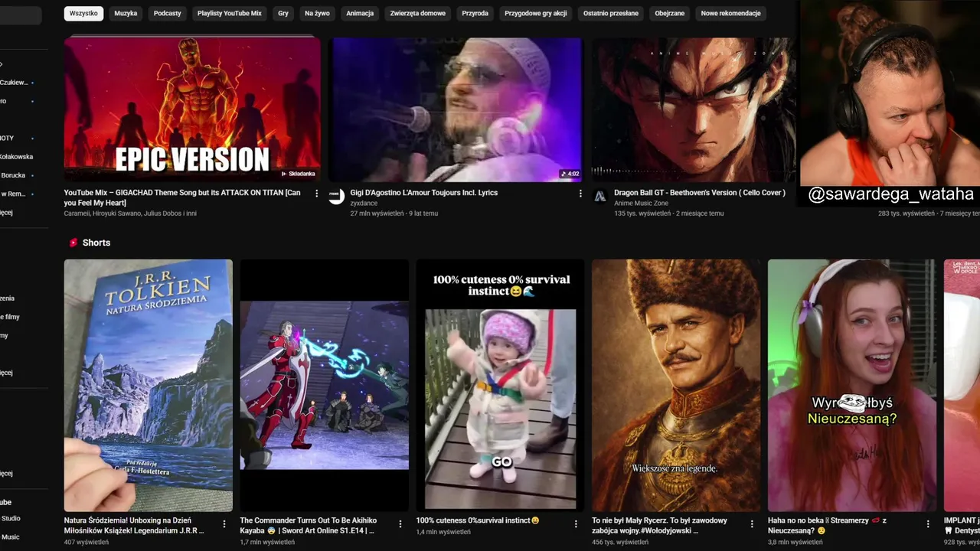
Task: Open options menu for Sword Art Online short
Action: 400,524
